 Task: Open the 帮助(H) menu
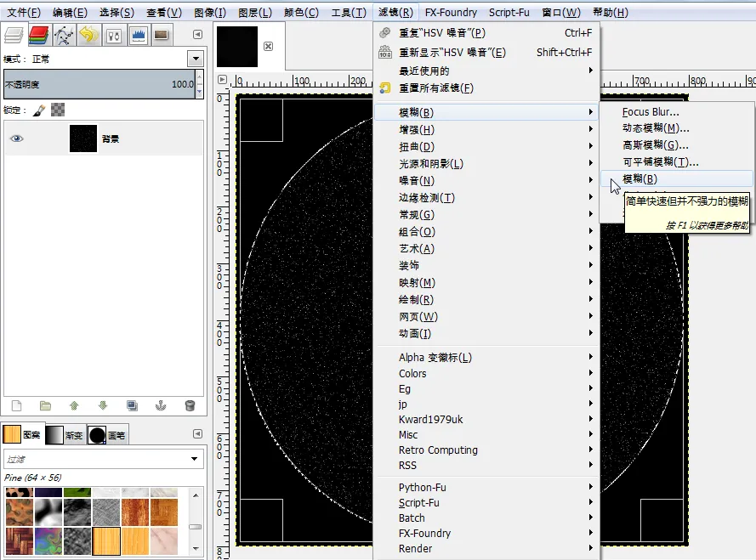[610, 12]
